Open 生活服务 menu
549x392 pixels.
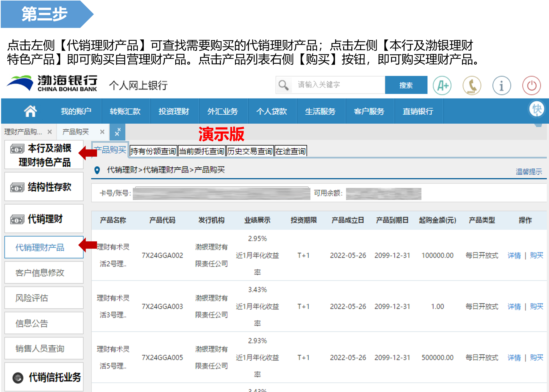(320, 111)
